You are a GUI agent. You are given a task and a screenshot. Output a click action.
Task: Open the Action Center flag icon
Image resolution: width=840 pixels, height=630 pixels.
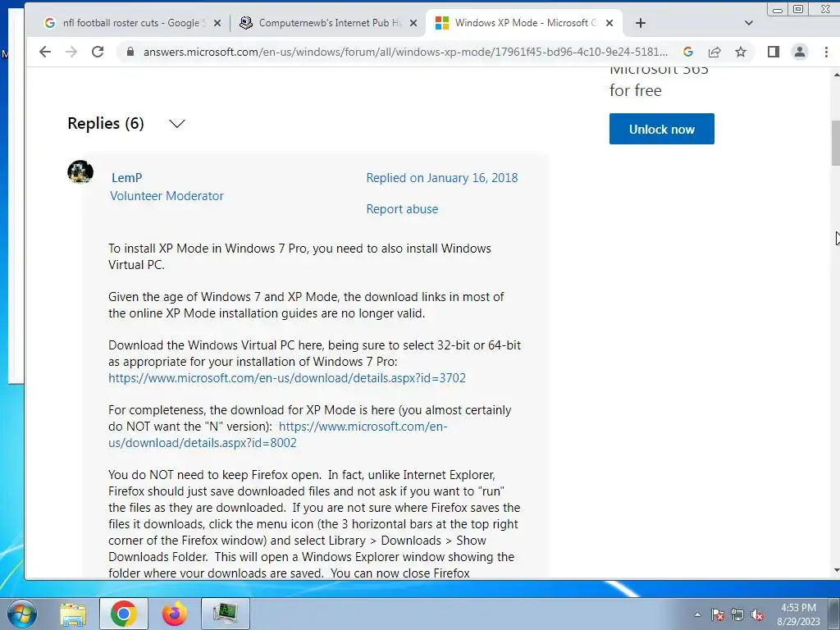point(718,615)
